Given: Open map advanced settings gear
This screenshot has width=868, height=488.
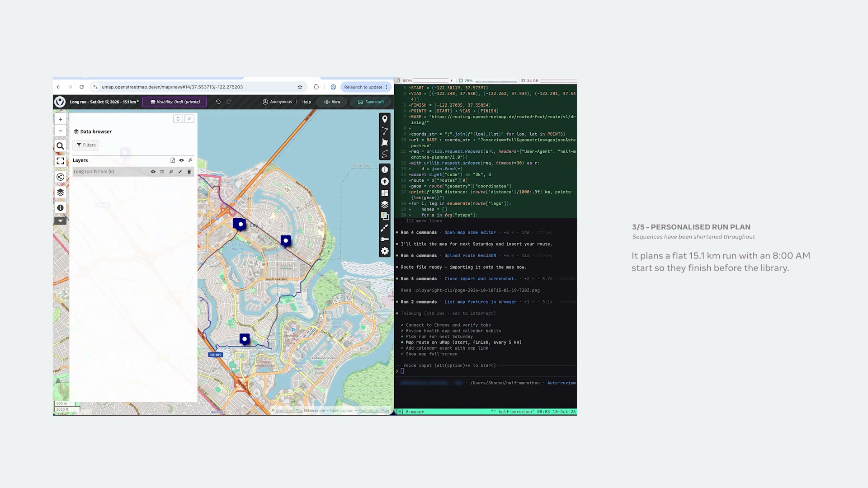Looking at the screenshot, I should click(x=385, y=251).
